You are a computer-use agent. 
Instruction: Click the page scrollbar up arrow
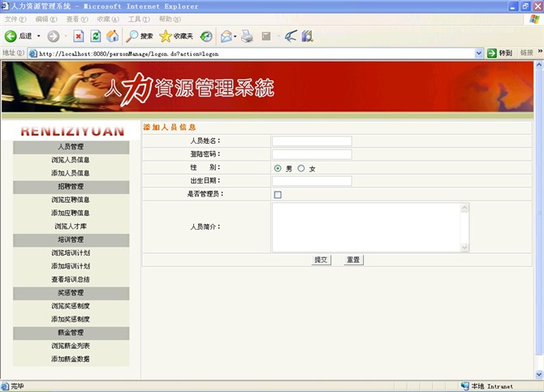coord(539,65)
